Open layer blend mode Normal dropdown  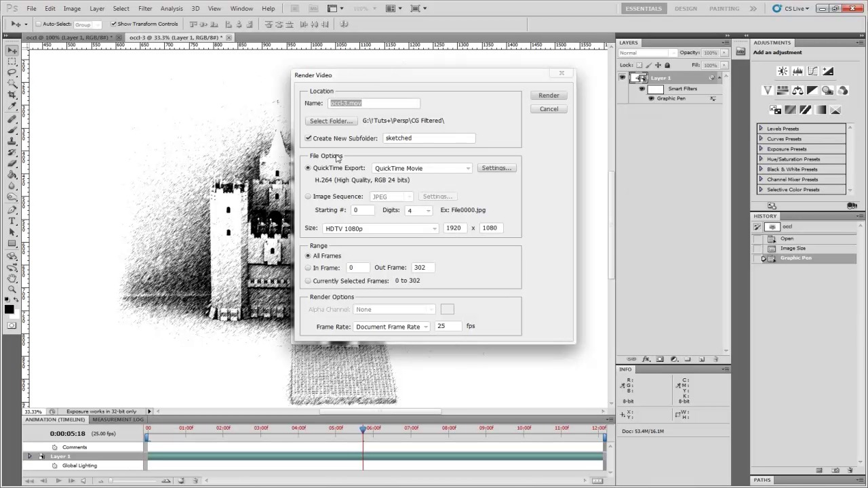click(x=648, y=53)
